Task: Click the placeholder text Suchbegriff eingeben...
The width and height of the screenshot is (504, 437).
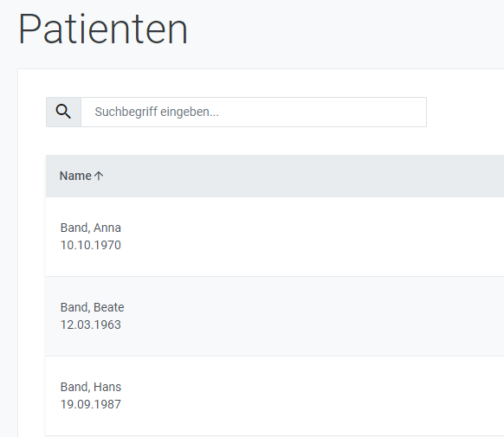Action: point(157,112)
